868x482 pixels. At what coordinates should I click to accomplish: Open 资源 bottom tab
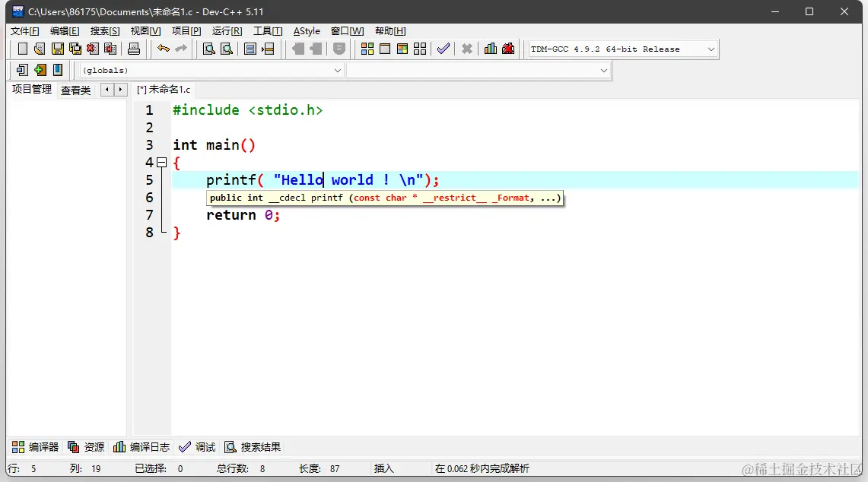pos(86,447)
